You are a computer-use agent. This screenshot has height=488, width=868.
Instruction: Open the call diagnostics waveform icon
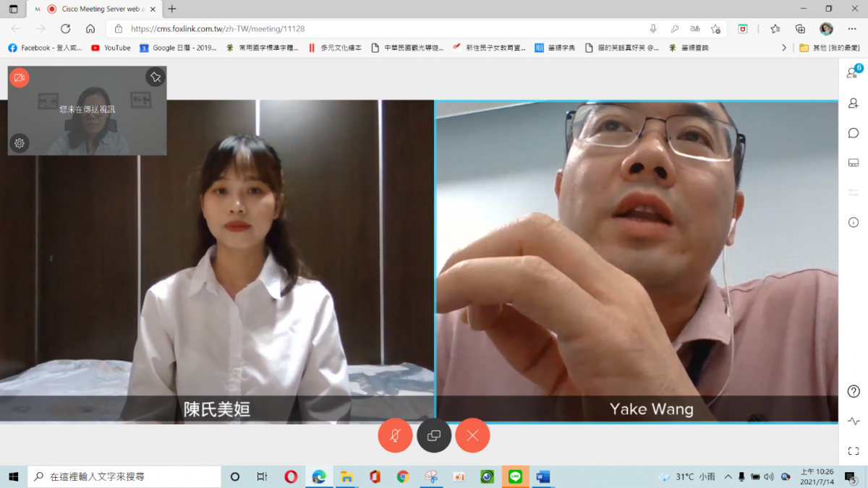pos(853,421)
